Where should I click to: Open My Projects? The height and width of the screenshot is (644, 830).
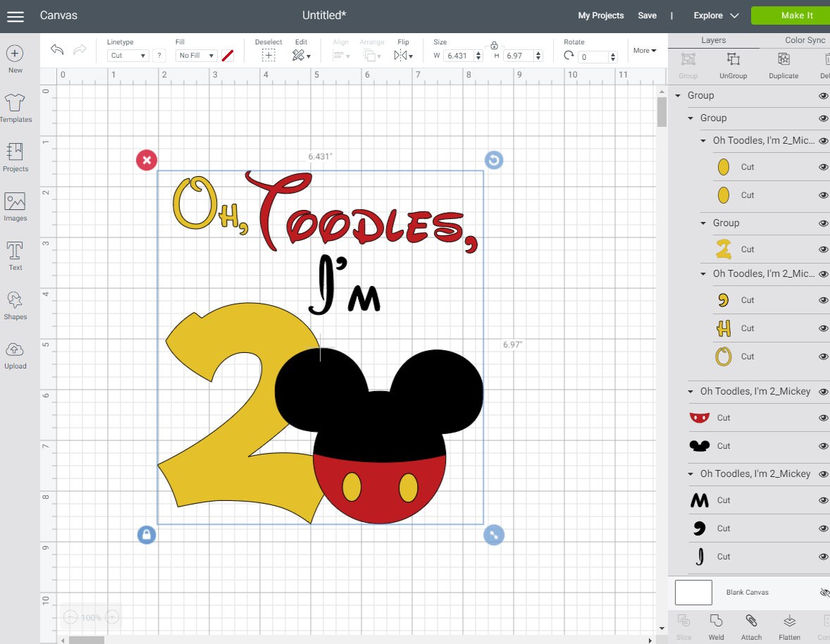[600, 15]
